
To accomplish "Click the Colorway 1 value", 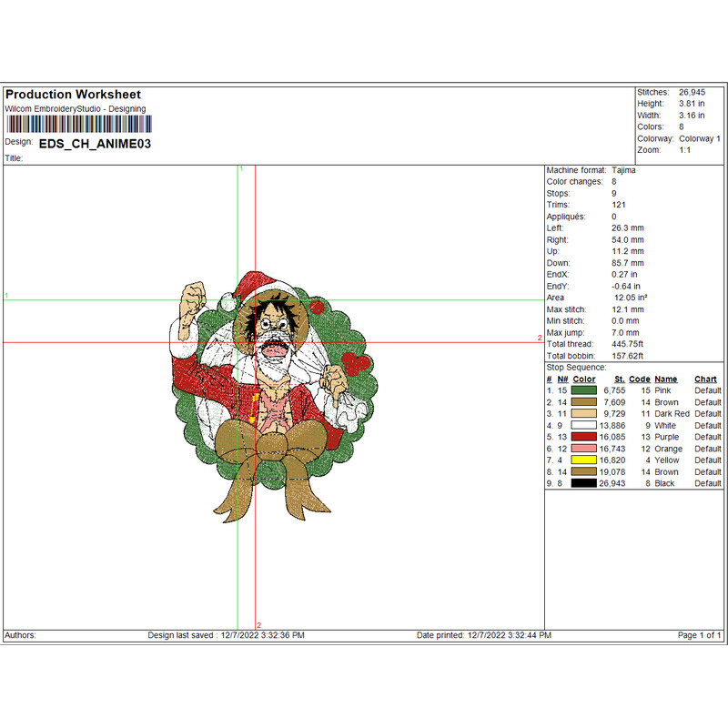I will tap(699, 138).
